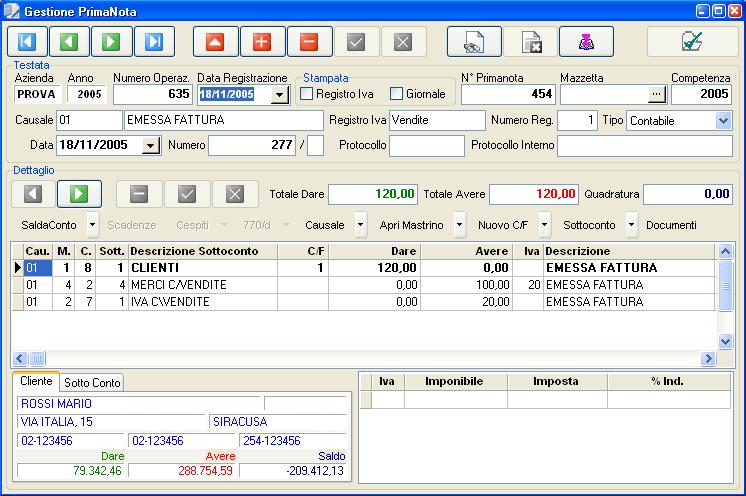Click the Mazzetta ellipsis browse button
The image size is (746, 496).
(657, 94)
